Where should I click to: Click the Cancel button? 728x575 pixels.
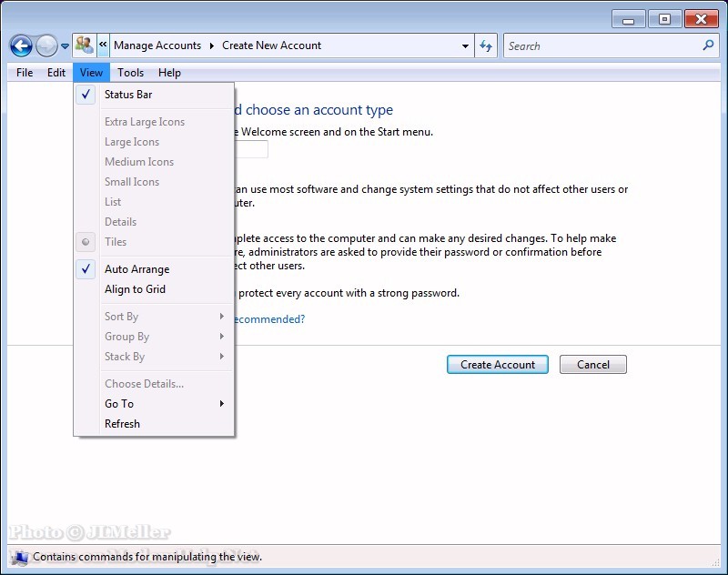593,365
